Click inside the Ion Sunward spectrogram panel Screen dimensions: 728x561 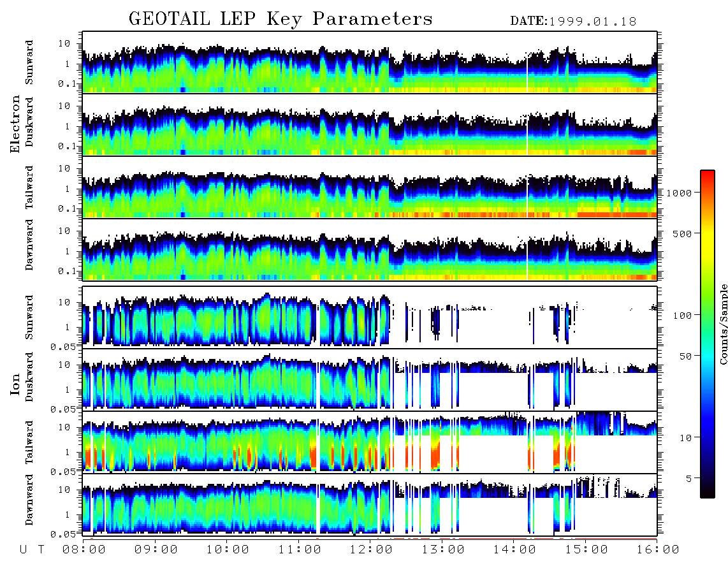[x=370, y=317]
